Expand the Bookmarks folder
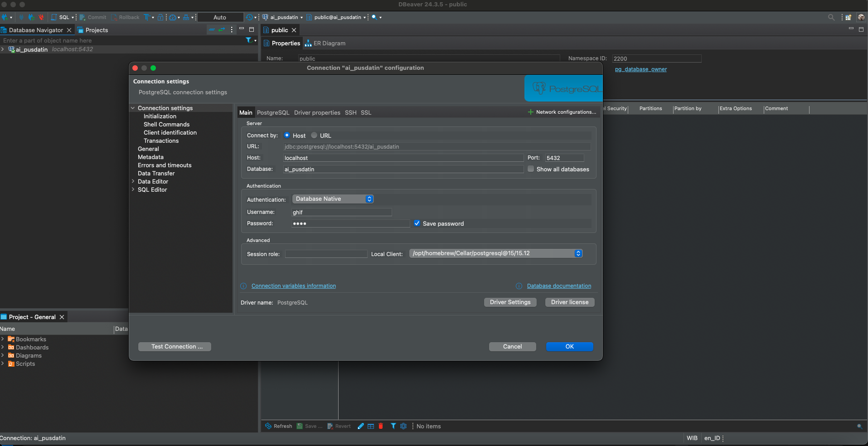The width and height of the screenshot is (868, 446). 3,339
